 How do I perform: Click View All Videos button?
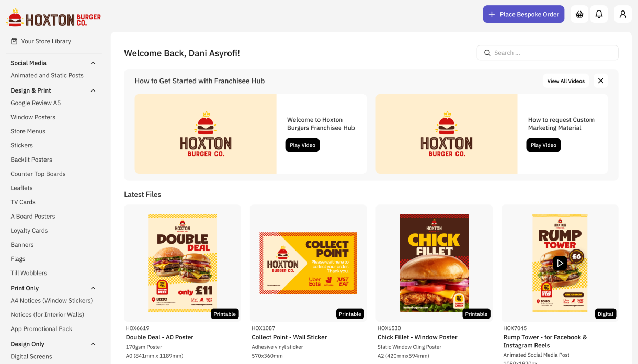pos(566,81)
